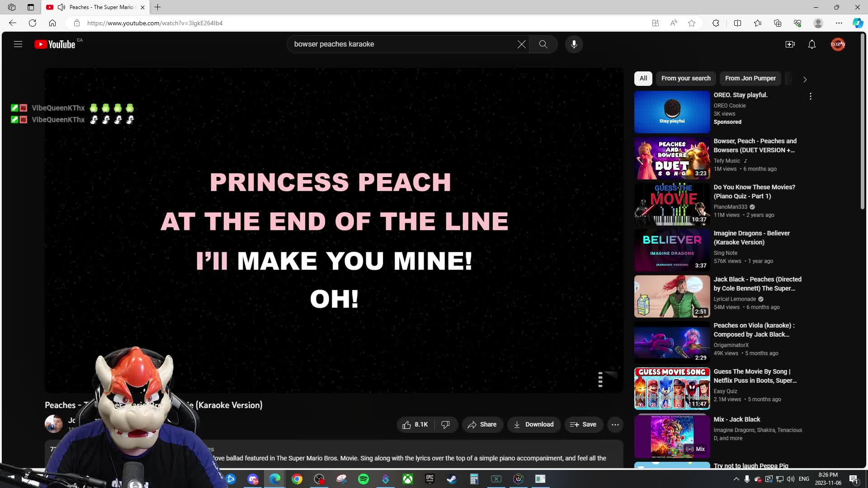Open Spotify from the taskbar

[x=363, y=479]
